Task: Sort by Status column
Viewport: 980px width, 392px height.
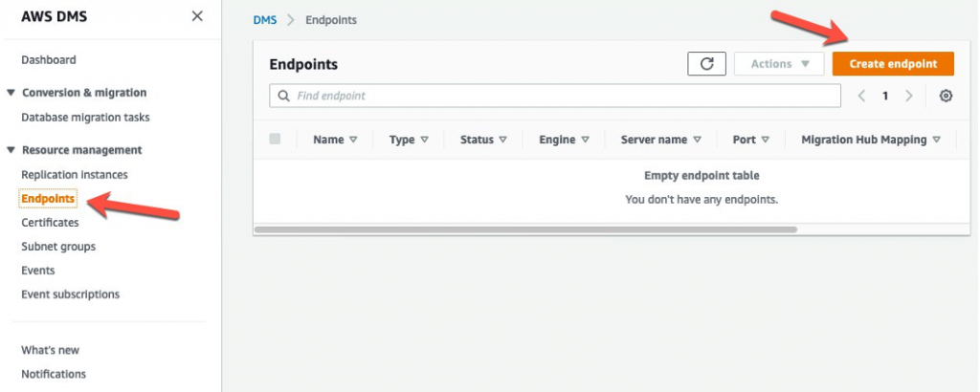Action: 483,140
